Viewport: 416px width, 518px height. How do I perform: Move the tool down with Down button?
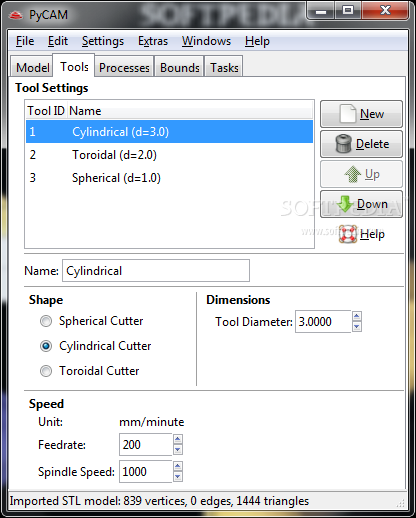coord(361,204)
